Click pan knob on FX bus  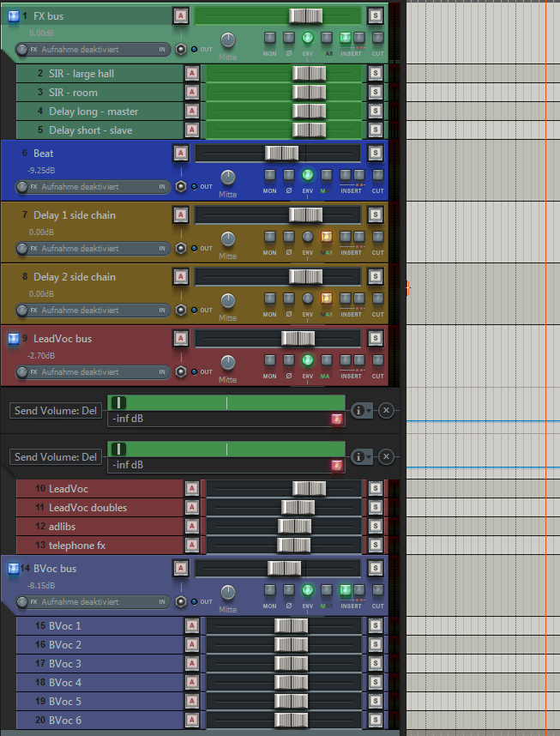(x=227, y=40)
